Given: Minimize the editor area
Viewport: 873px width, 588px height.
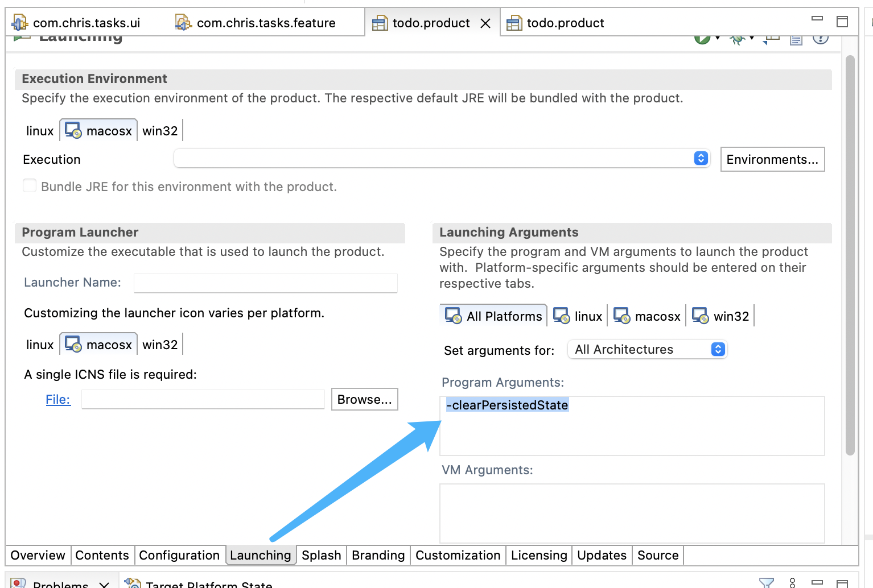Looking at the screenshot, I should (x=817, y=19).
